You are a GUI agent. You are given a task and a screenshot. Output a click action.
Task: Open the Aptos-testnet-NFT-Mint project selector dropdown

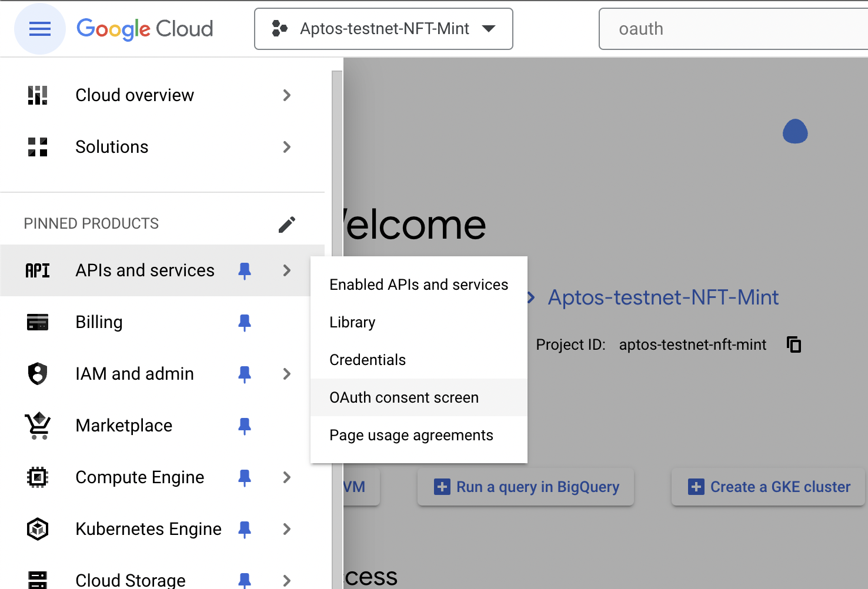click(383, 29)
